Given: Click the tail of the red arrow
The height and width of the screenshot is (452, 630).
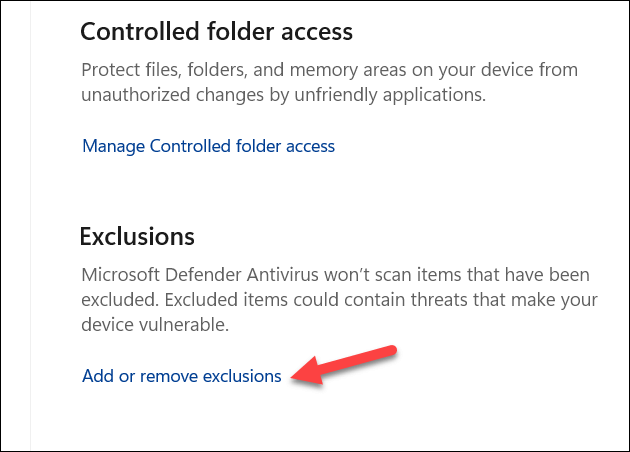Looking at the screenshot, I should [394, 351].
